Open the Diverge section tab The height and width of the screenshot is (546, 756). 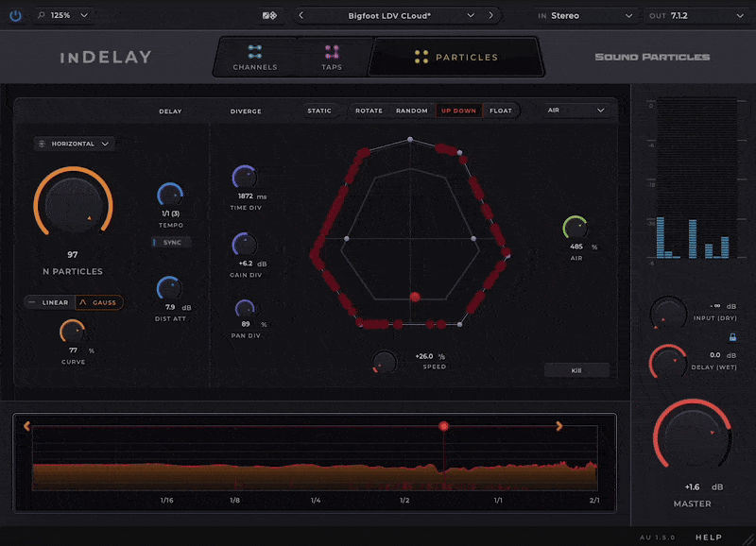point(246,111)
